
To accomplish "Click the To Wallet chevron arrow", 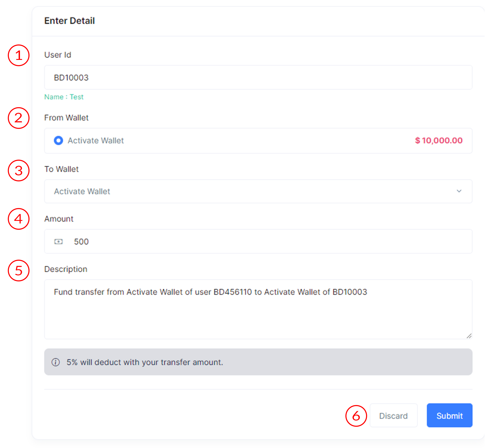I will click(x=459, y=191).
